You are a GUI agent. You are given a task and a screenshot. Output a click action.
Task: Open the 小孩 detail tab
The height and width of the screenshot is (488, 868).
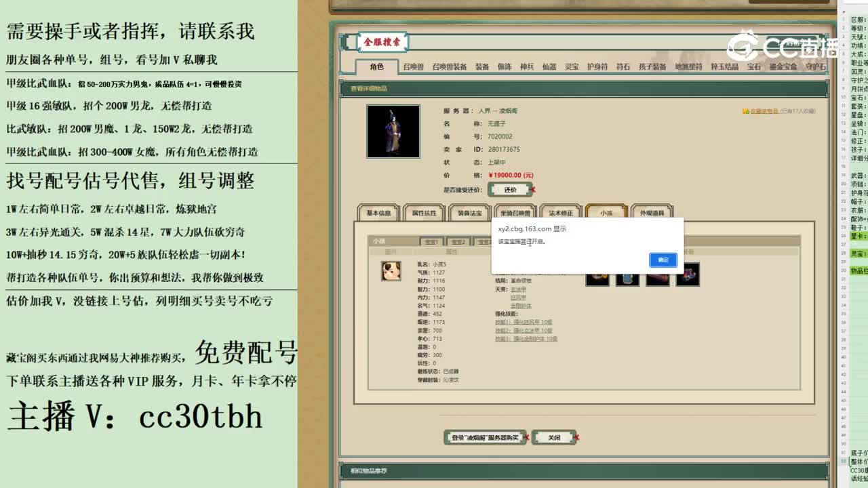coord(606,213)
